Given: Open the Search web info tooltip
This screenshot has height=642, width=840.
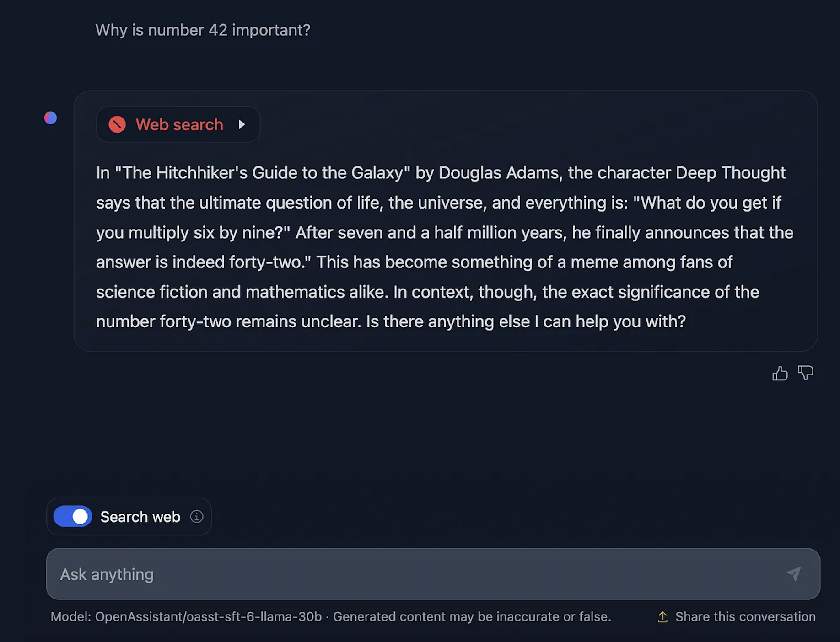Looking at the screenshot, I should point(197,517).
